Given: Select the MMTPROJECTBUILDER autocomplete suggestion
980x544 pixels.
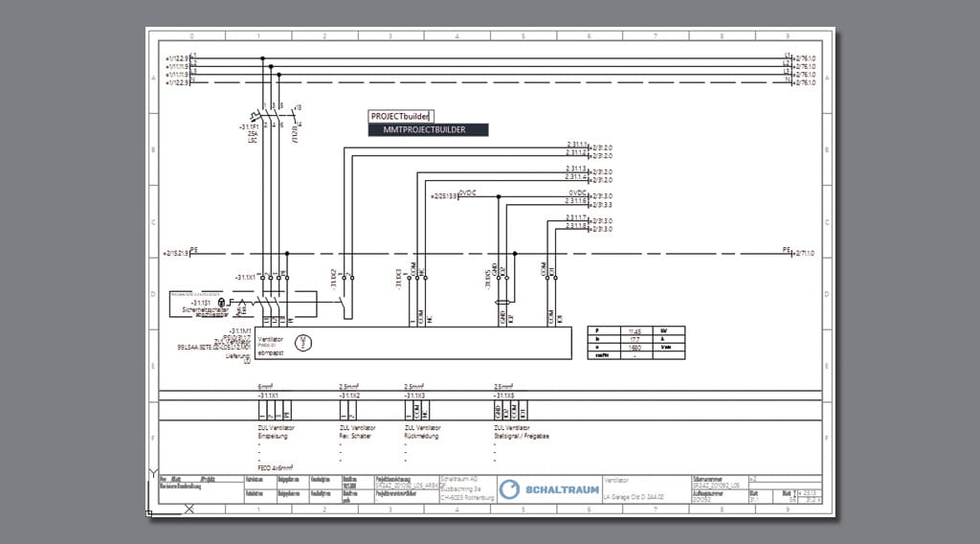Looking at the screenshot, I should 428,129.
